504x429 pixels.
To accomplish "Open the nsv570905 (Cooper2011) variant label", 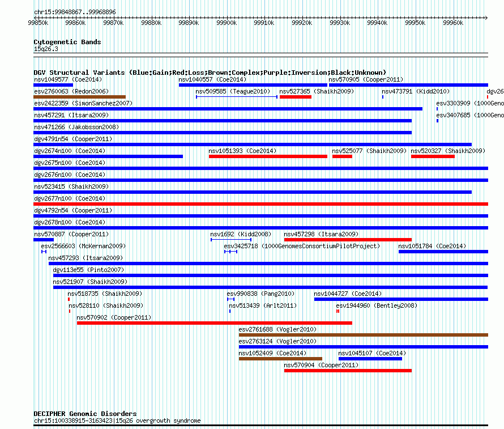I will (366, 79).
